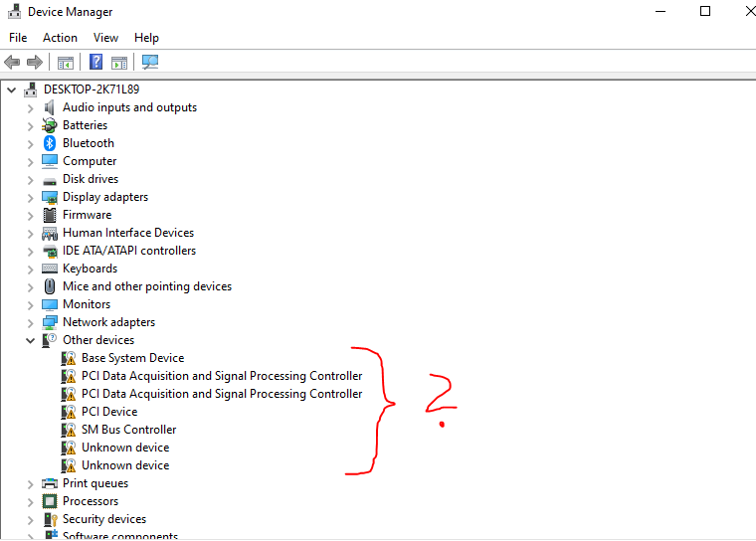Click the Security devices key icon
This screenshot has width=756, height=541.
tap(50, 519)
